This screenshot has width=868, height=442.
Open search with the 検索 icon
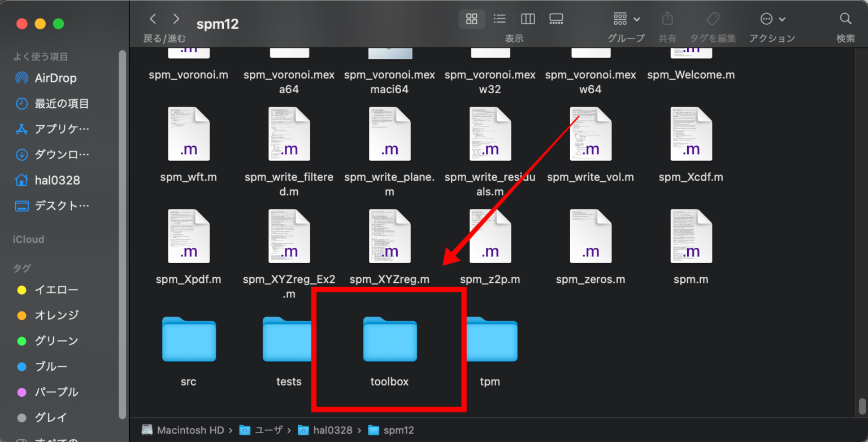point(845,19)
